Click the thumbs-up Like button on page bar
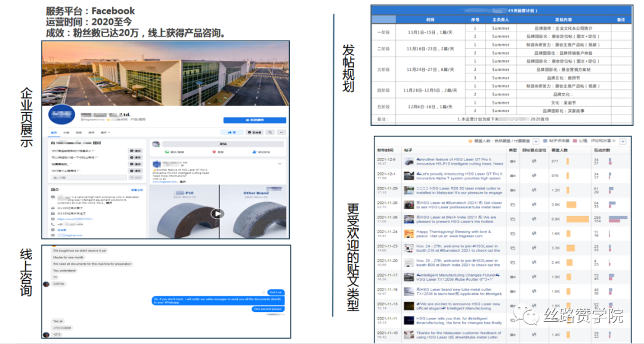 [x=231, y=132]
